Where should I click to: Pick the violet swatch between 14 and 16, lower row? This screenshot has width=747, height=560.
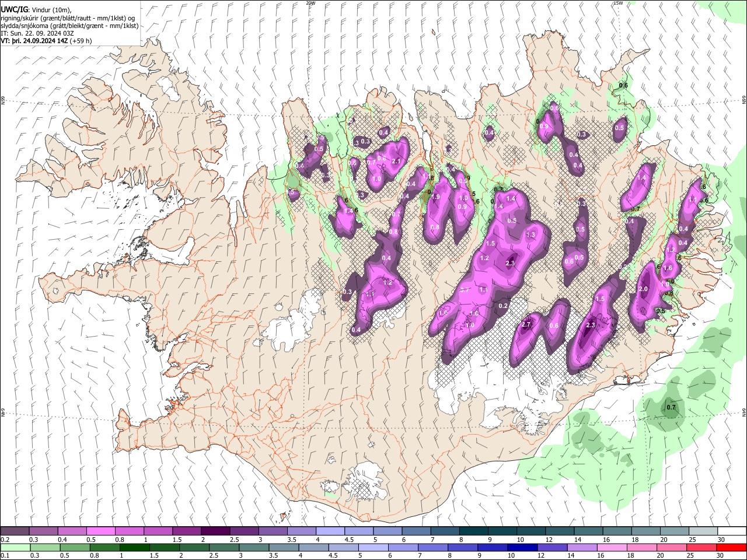582,548
